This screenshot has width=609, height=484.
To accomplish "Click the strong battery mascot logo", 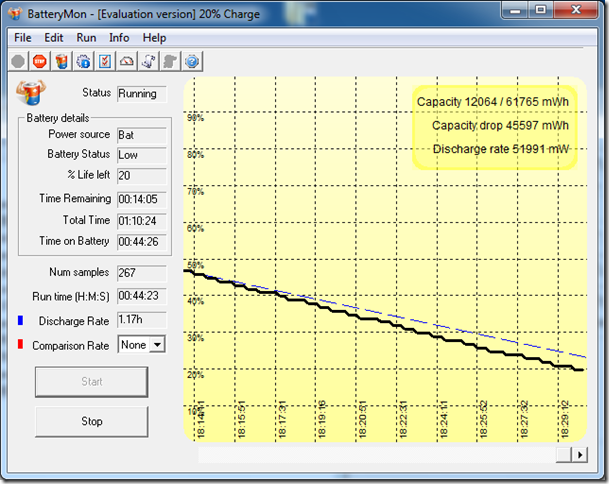I will pos(31,92).
